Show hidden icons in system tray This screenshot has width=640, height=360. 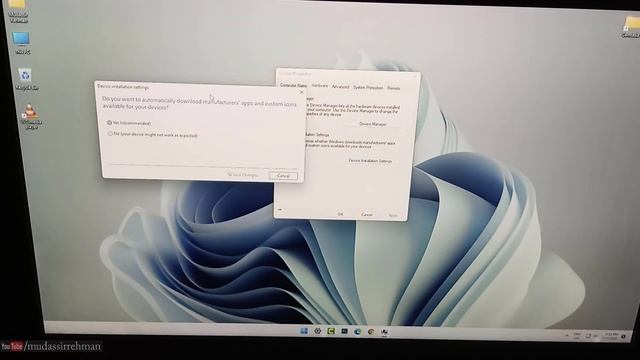(567, 336)
